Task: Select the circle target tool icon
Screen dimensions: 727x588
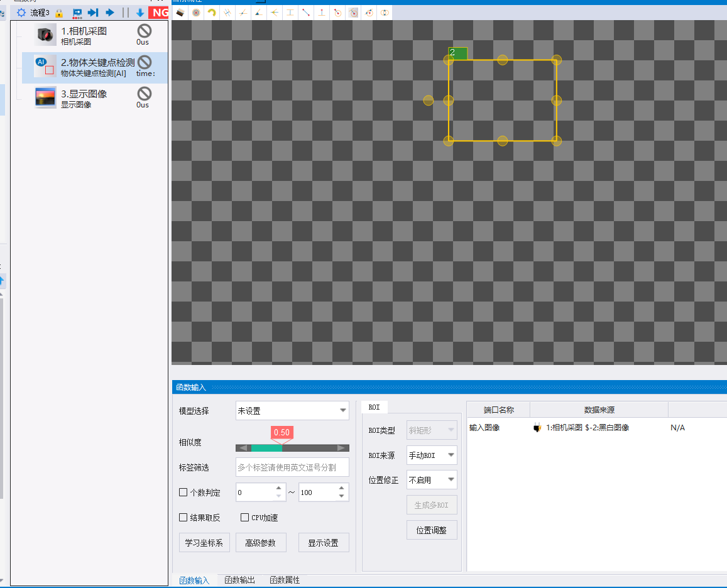Action: (196, 13)
